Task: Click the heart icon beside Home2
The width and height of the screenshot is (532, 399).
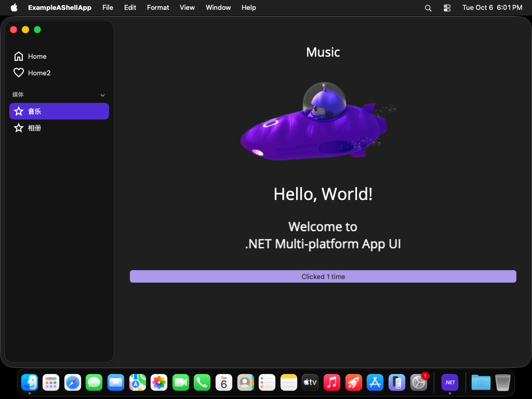Action: click(x=19, y=73)
